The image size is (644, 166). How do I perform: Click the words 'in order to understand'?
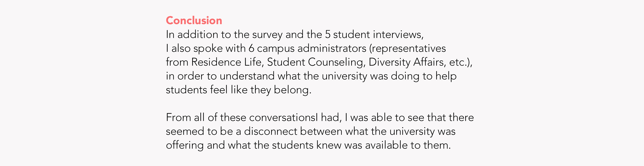click(x=220, y=76)
